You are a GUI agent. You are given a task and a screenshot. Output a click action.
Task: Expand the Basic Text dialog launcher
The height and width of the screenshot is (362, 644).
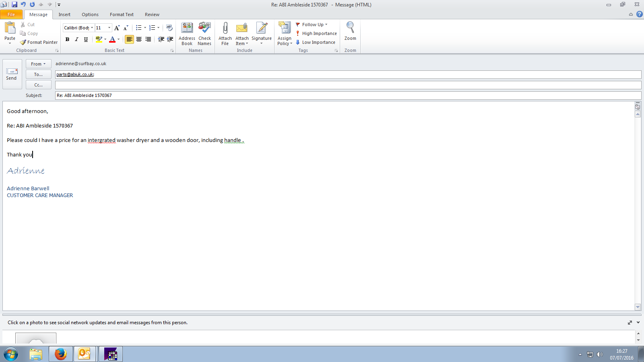pos(172,51)
